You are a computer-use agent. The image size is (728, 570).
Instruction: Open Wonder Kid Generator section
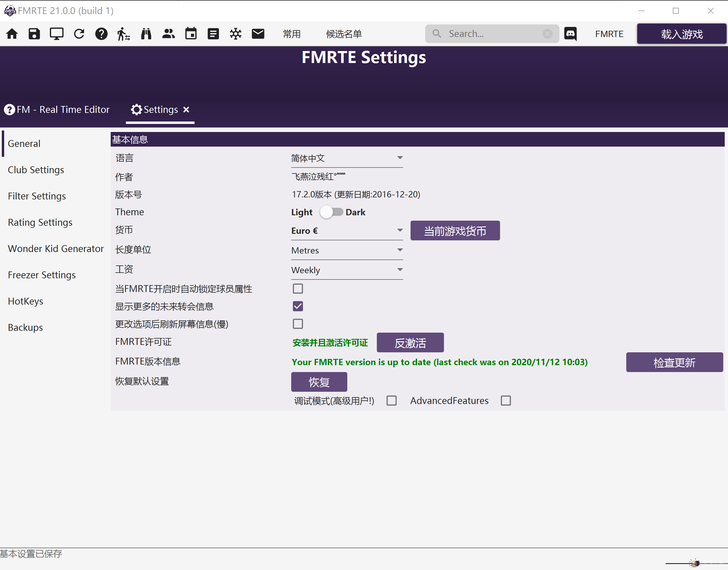(56, 249)
